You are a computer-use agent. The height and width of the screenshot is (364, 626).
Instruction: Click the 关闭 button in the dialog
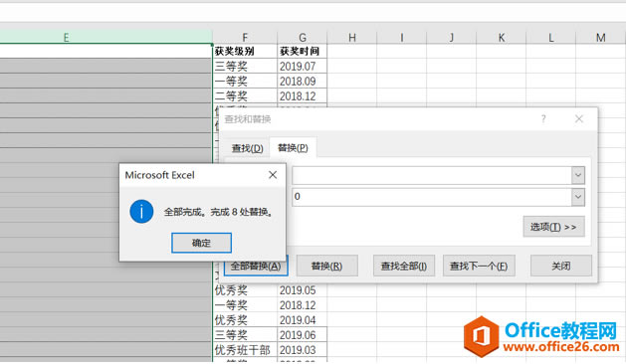click(x=561, y=267)
